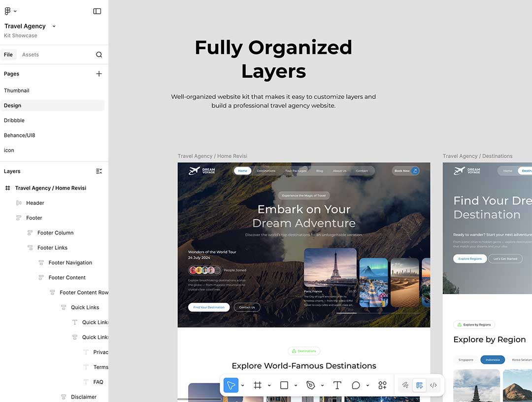Switch to Dev Mode code toggle

[x=433, y=385]
